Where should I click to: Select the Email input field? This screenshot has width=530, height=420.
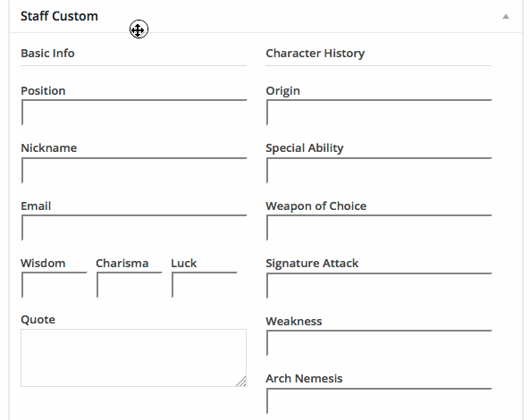(x=134, y=227)
